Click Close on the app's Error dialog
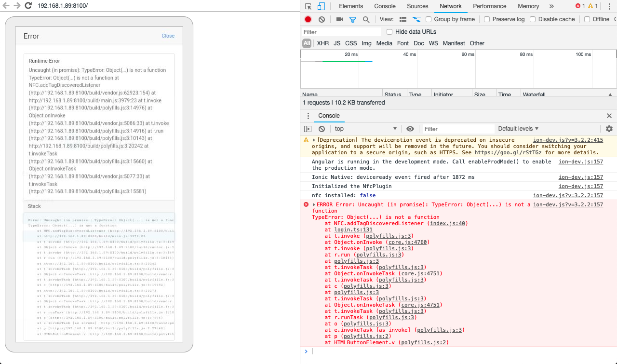Viewport: 617px width, 364px height. (168, 36)
